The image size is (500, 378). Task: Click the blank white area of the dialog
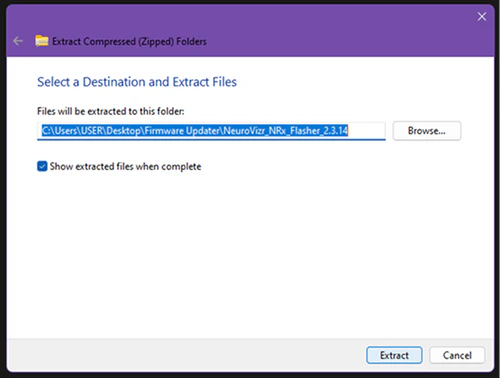pos(250,253)
